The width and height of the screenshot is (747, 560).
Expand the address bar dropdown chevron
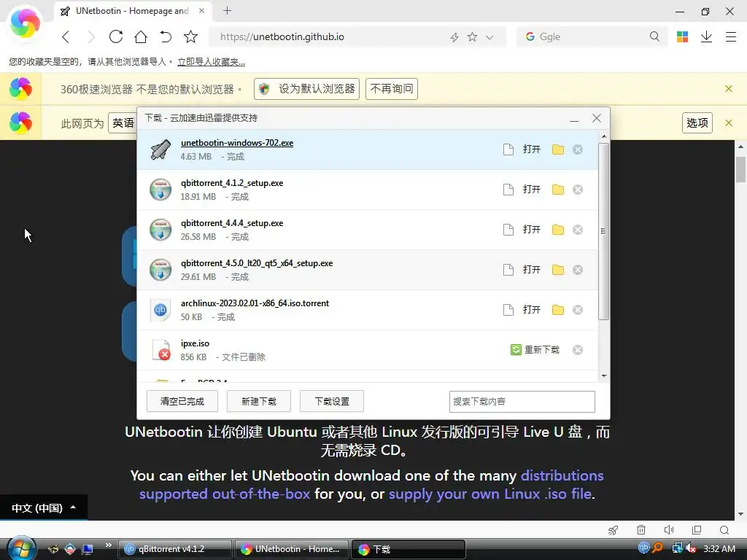(x=489, y=37)
